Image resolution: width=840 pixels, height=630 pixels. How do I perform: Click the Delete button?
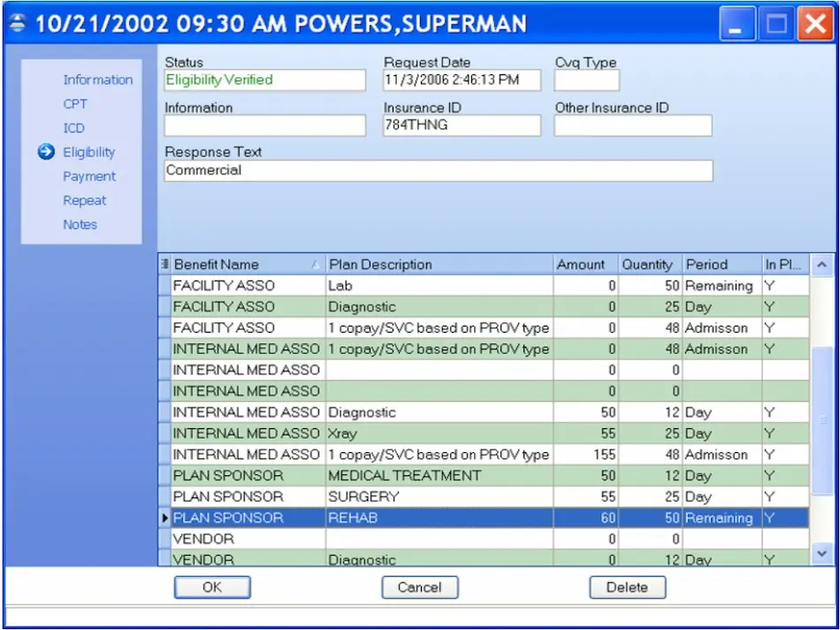click(x=628, y=587)
